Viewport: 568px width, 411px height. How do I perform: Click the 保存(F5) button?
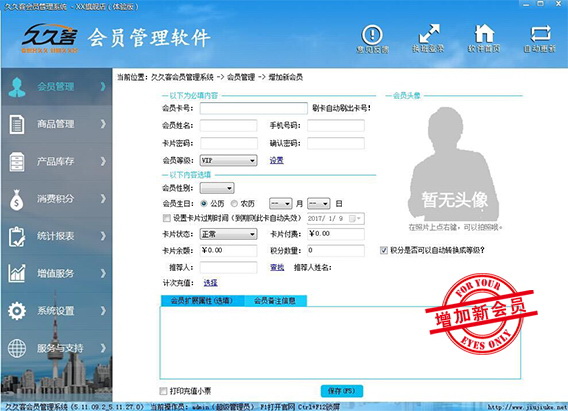[x=342, y=391]
